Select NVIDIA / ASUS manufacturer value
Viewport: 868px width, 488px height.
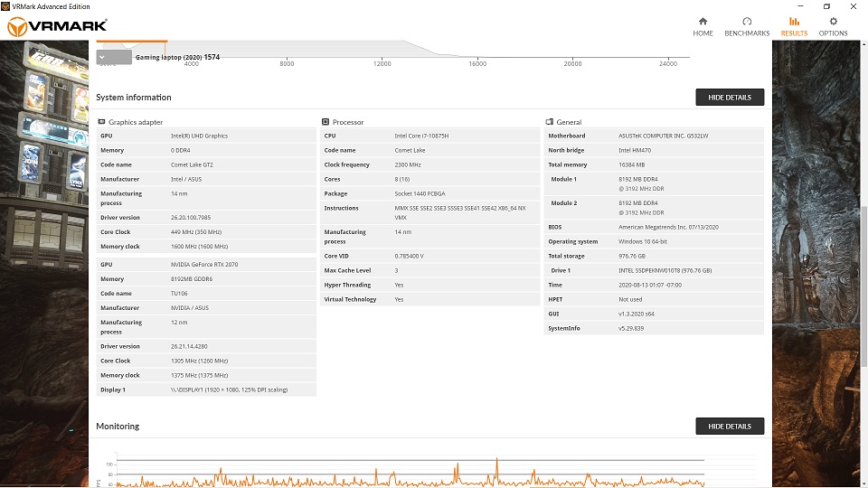click(x=189, y=308)
